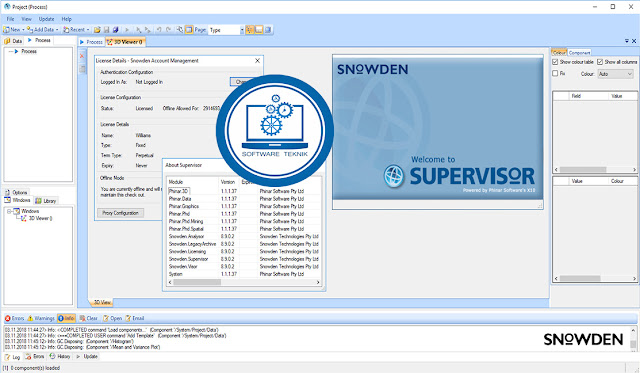Open the Help menu
The width and height of the screenshot is (640, 373).
pos(67,19)
